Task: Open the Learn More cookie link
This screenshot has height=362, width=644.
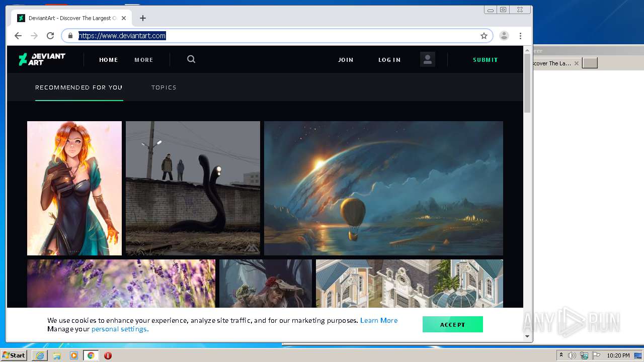Action: pyautogui.click(x=379, y=320)
